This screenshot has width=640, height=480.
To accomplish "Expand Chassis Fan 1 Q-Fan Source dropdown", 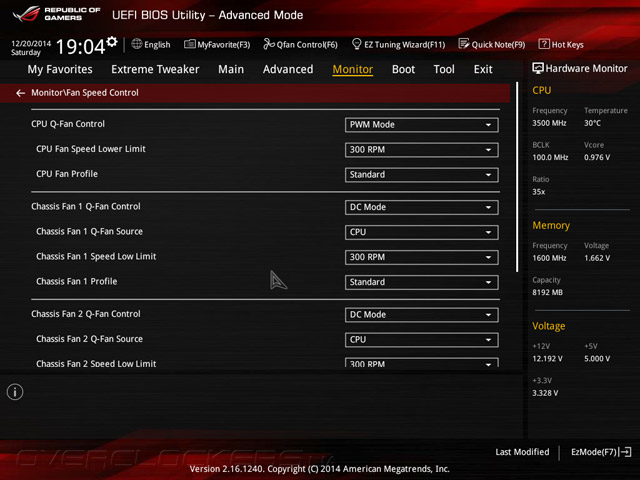I will click(422, 232).
